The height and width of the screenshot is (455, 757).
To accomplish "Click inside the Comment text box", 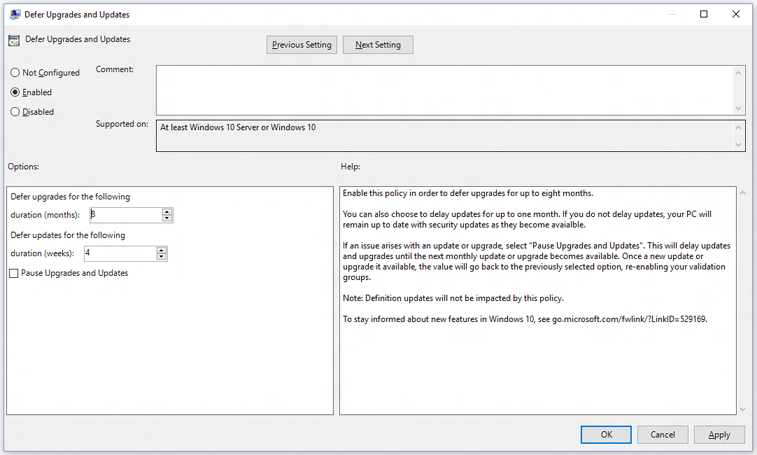I will click(445, 89).
